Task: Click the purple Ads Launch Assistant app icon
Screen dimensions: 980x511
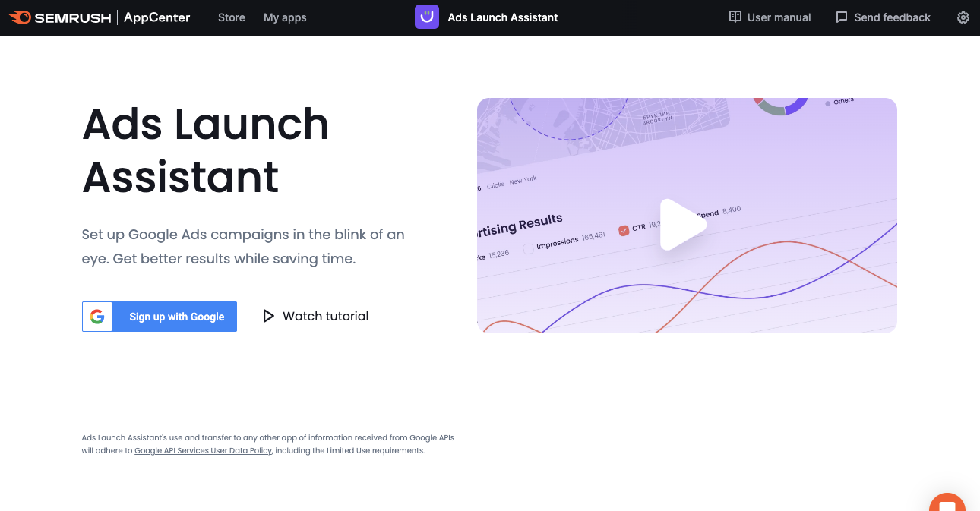Action: [x=427, y=17]
